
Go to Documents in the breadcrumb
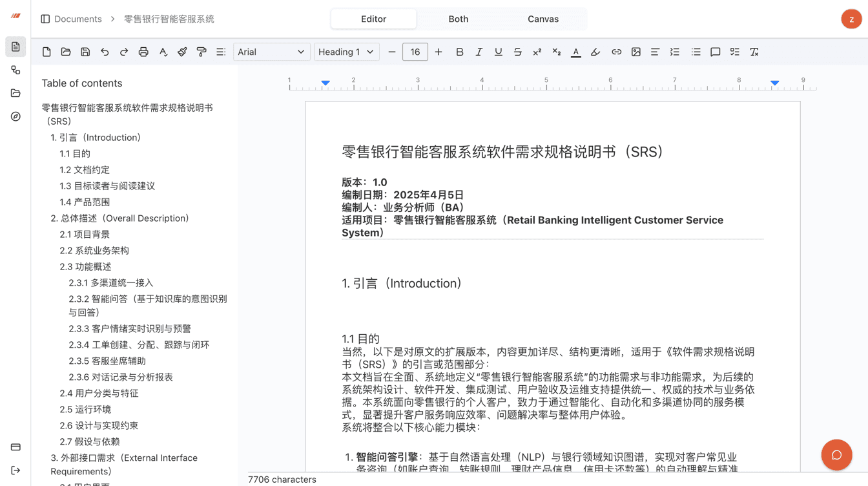point(77,19)
